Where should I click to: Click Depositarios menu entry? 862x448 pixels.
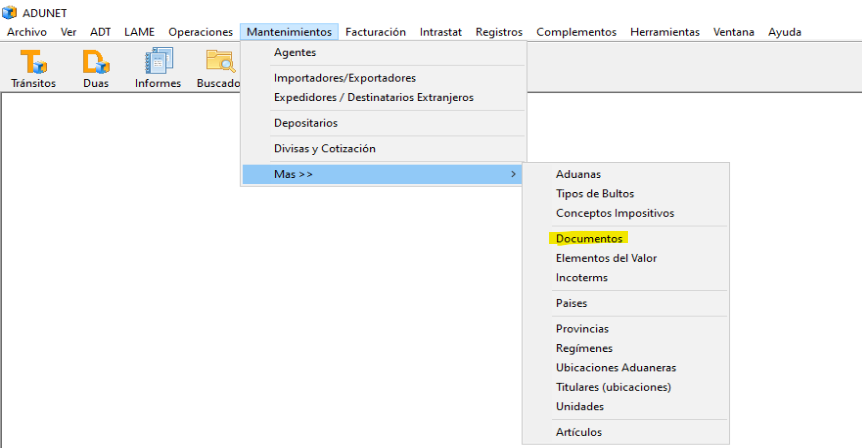305,123
